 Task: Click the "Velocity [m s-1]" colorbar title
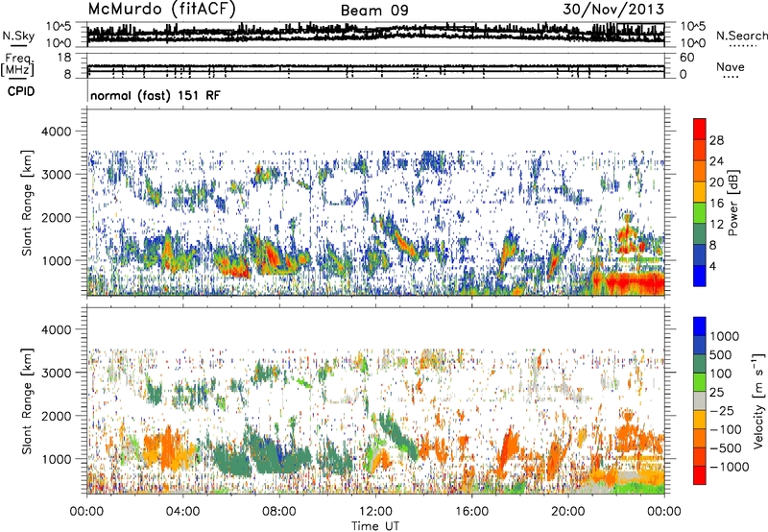[x=758, y=400]
